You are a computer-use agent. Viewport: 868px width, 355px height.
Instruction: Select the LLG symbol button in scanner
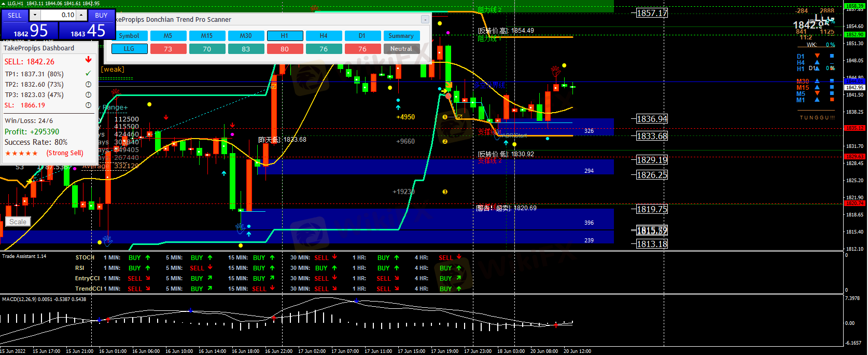[129, 49]
